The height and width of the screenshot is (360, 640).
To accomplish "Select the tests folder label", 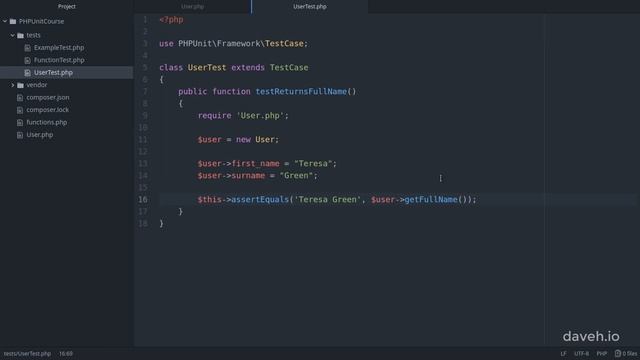I will click(33, 36).
